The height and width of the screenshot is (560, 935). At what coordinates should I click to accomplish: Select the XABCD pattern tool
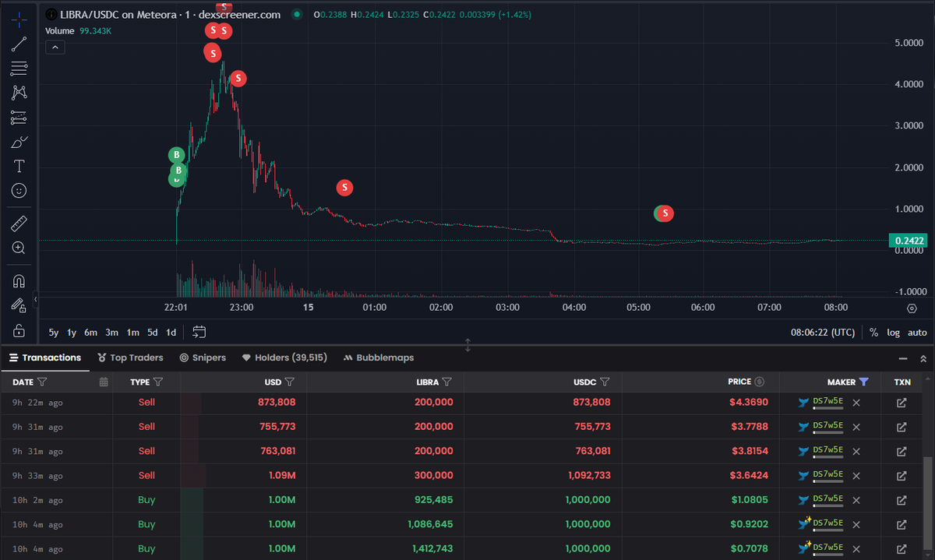click(19, 93)
